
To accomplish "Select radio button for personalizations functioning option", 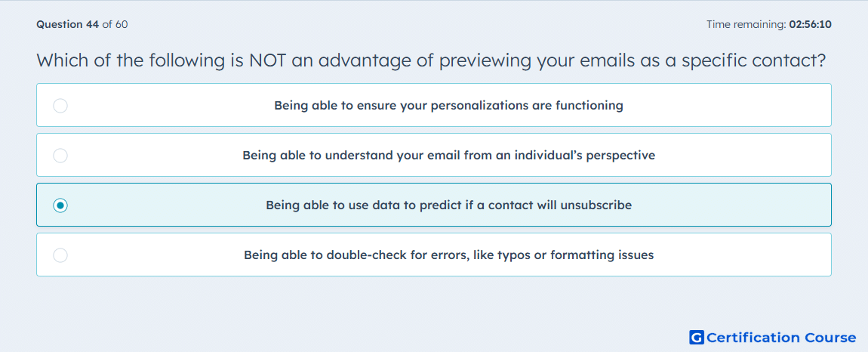I will pos(60,105).
